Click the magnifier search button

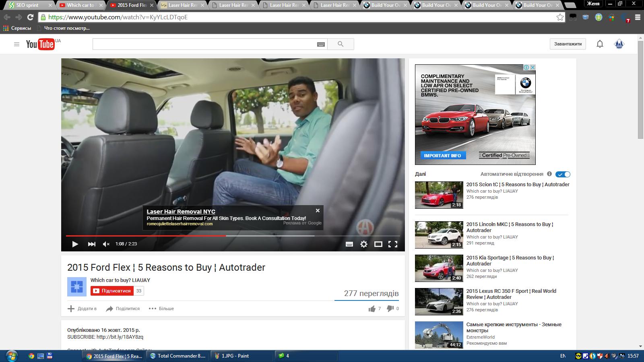tap(341, 44)
